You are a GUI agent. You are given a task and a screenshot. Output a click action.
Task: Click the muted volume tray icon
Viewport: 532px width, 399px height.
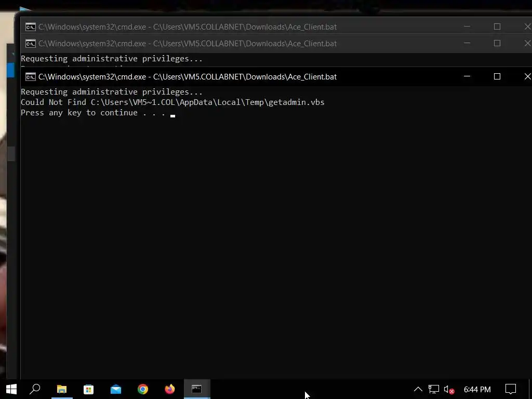(x=449, y=390)
